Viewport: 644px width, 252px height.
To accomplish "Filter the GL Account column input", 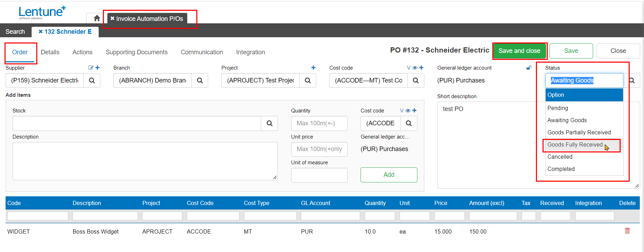I will coord(330,216).
